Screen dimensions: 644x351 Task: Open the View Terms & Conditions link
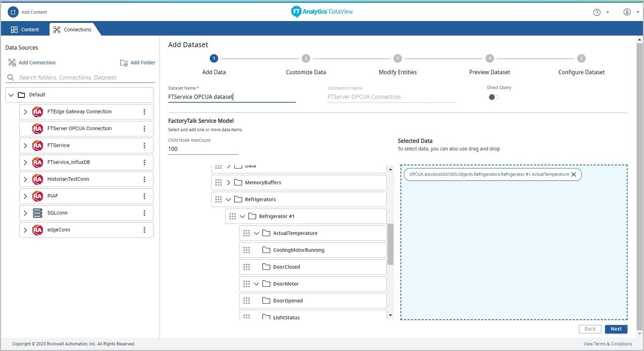[607, 344]
